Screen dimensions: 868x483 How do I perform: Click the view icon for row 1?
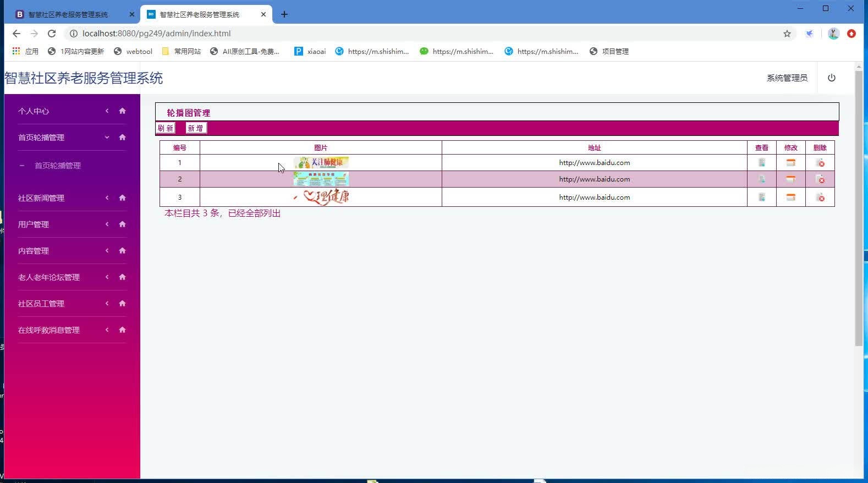762,163
